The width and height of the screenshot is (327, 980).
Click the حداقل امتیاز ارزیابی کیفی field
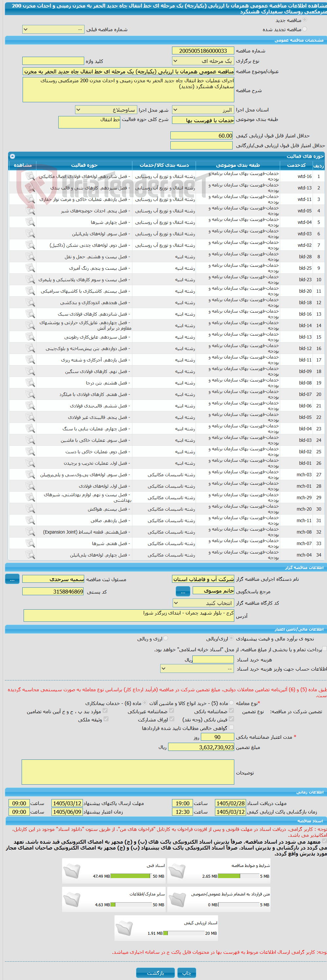(x=202, y=135)
